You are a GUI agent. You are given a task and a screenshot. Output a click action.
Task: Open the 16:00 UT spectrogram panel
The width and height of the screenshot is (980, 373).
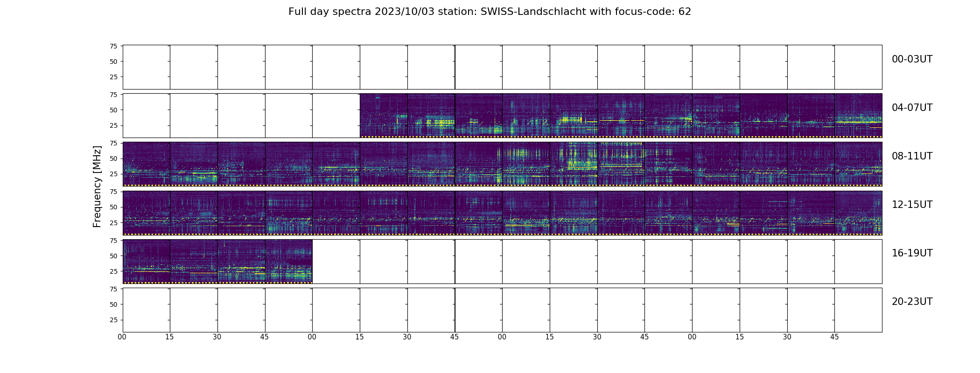click(146, 262)
